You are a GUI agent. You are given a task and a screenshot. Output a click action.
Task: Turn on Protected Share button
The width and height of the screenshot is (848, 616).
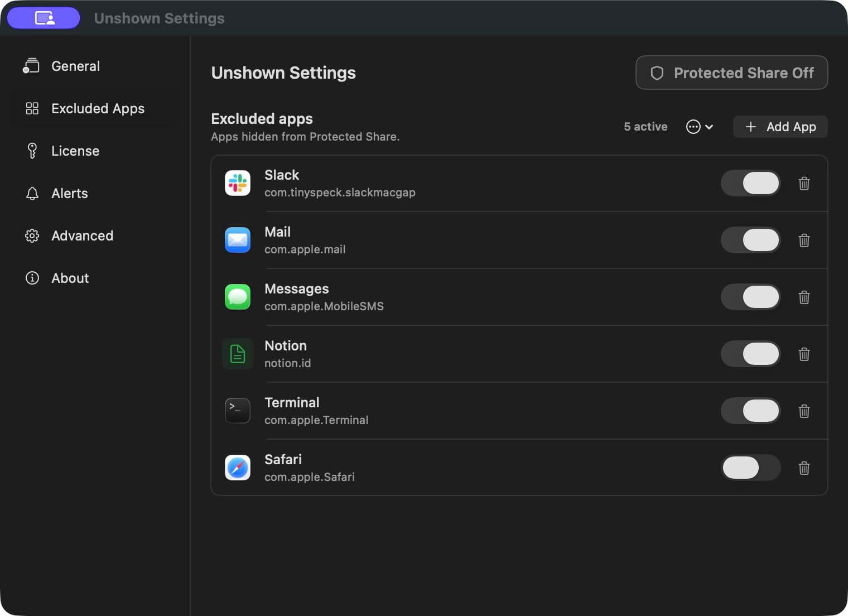click(x=731, y=73)
